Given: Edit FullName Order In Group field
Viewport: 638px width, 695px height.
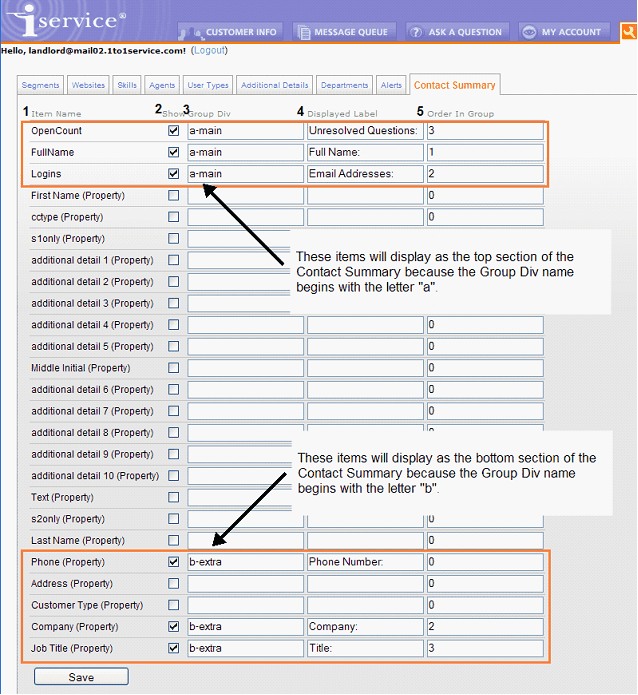Looking at the screenshot, I should tap(485, 152).
